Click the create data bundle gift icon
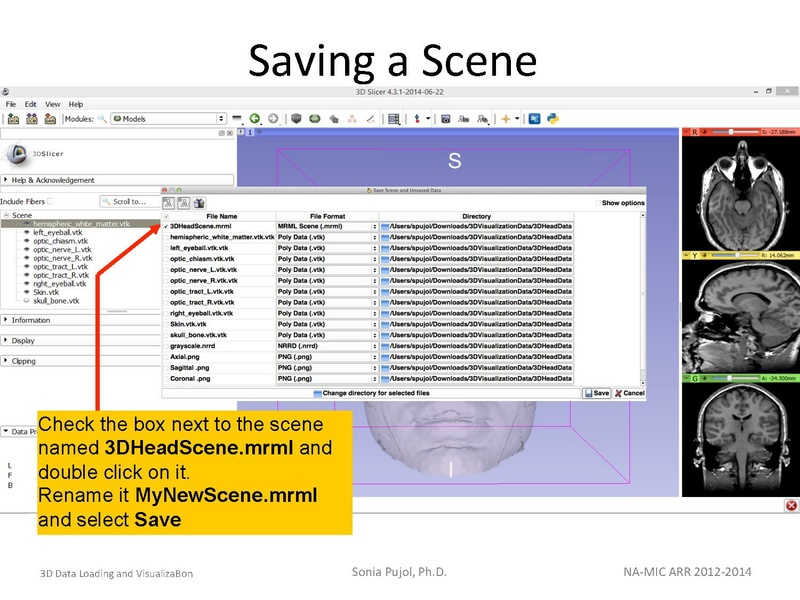 [x=199, y=203]
